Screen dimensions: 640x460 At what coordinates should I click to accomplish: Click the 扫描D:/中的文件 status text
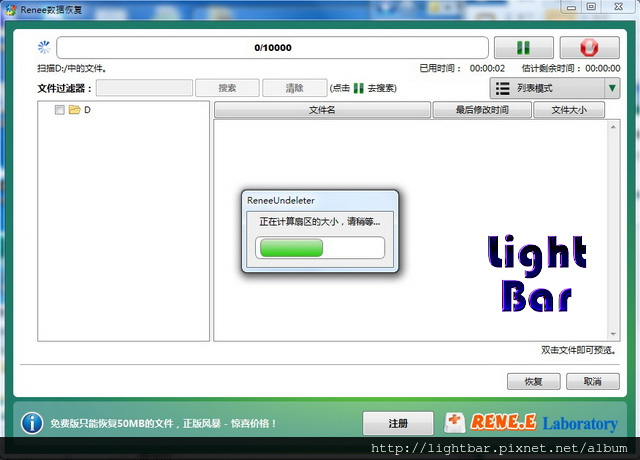[x=72, y=69]
